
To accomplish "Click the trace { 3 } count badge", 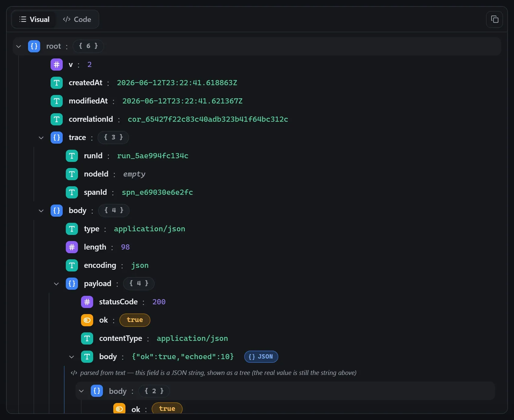I will (113, 138).
